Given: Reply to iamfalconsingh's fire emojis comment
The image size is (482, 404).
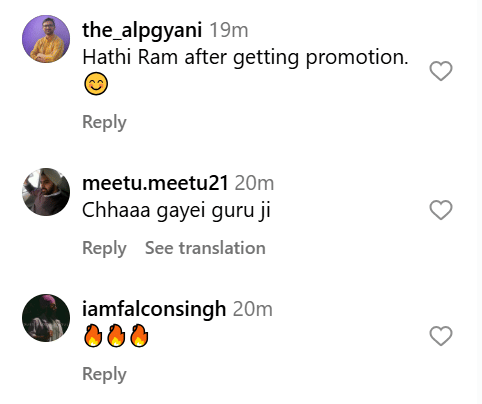Looking at the screenshot, I should coord(104,374).
